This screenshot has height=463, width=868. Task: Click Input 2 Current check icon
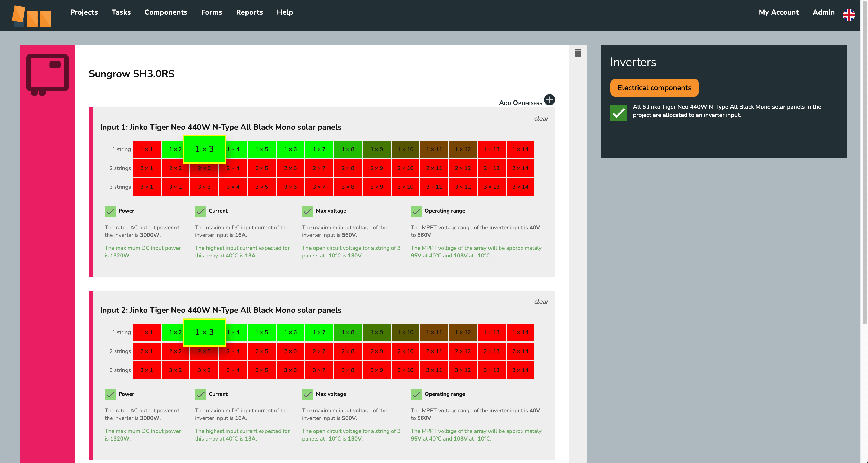coord(200,394)
